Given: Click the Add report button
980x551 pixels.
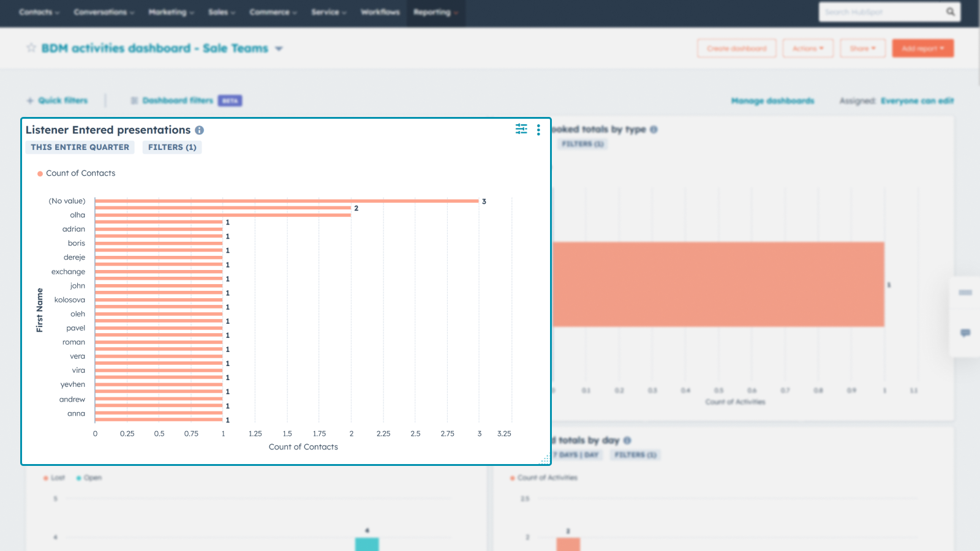Looking at the screenshot, I should tap(922, 48).
